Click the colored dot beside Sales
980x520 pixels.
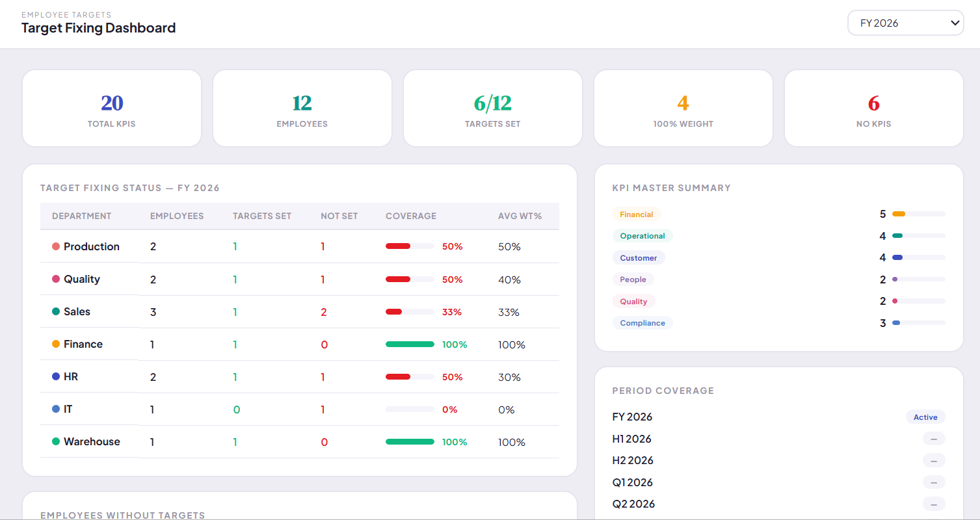(56, 312)
